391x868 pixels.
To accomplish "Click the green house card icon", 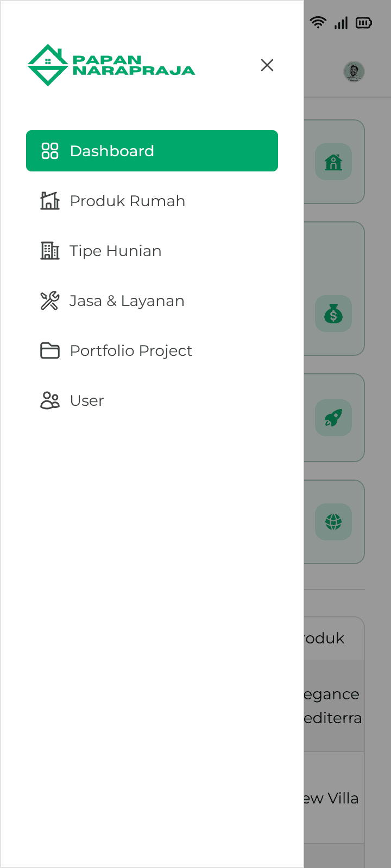I will 333,162.
